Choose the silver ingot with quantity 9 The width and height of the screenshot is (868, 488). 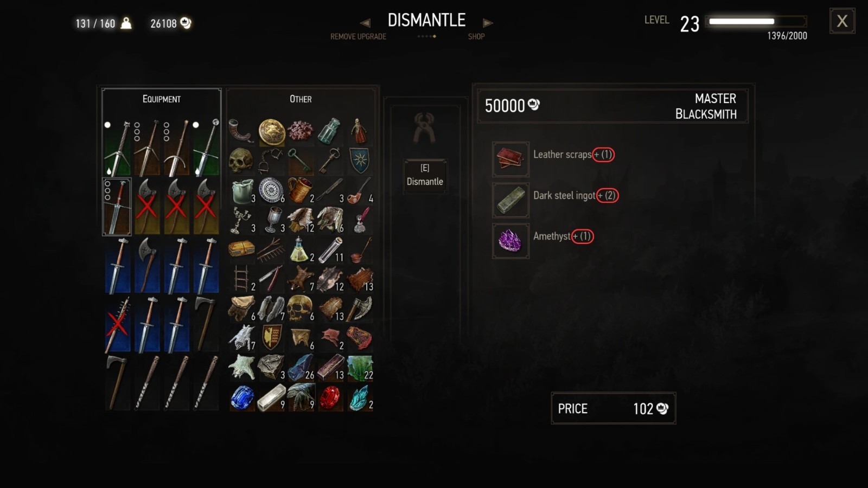(271, 397)
